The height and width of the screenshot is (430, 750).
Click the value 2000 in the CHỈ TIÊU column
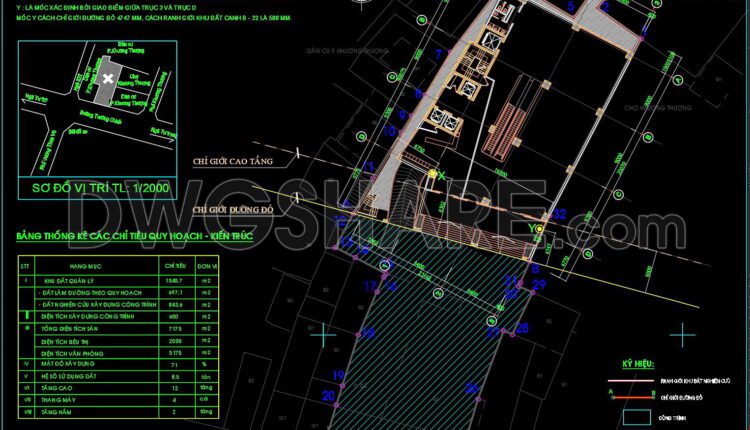tap(175, 341)
